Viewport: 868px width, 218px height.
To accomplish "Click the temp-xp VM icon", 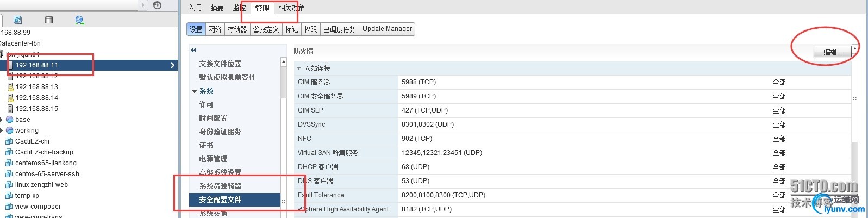I will pos(9,196).
